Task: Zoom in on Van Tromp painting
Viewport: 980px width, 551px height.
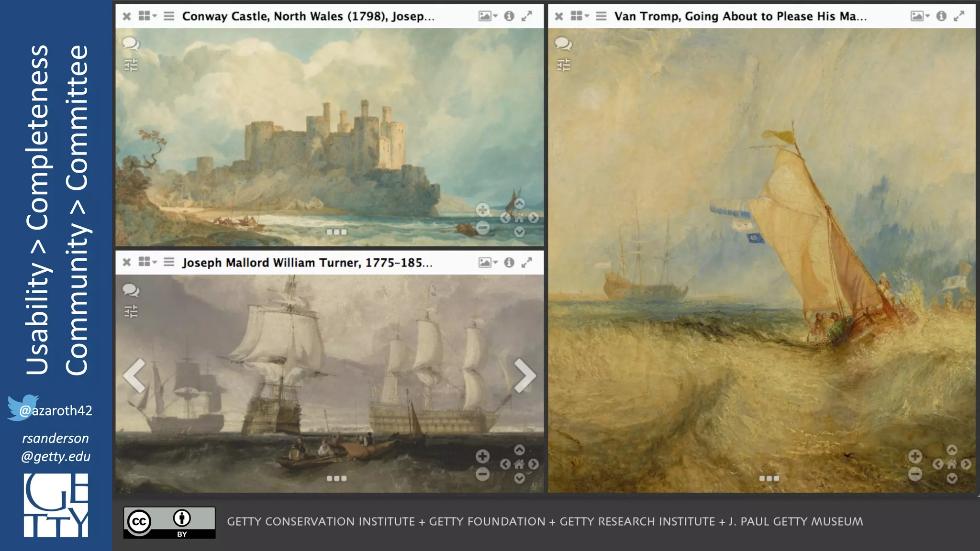Action: [915, 456]
